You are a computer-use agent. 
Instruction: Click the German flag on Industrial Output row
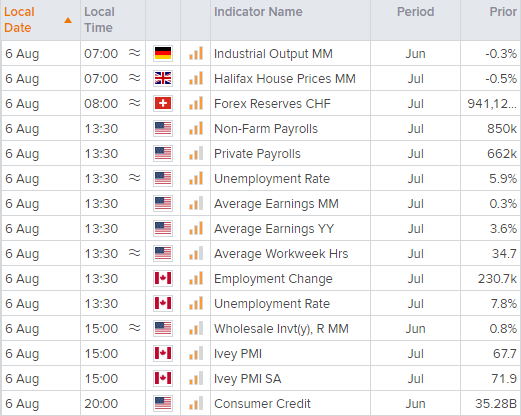pyautogui.click(x=163, y=53)
